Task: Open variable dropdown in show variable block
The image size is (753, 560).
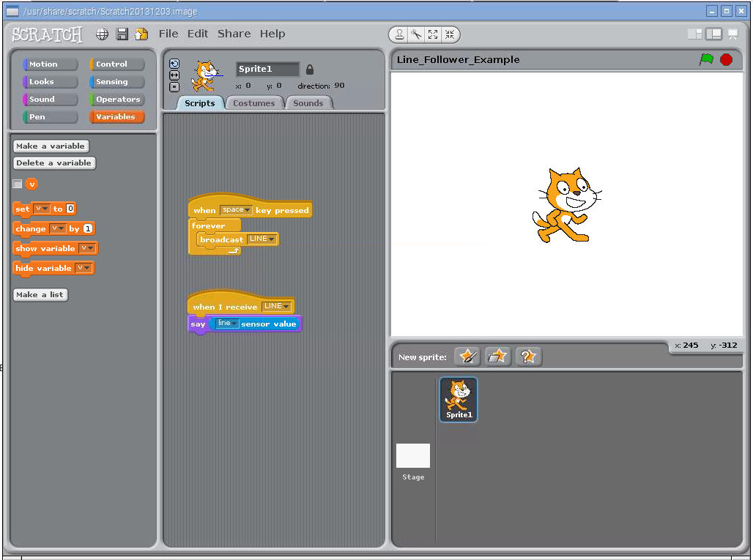Action: pos(87,248)
